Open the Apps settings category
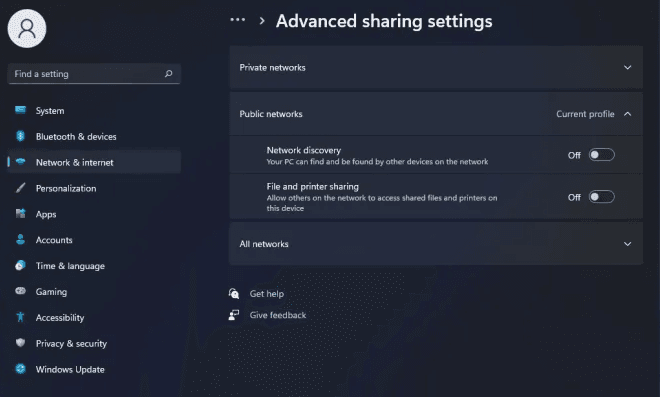 pyautogui.click(x=94, y=214)
